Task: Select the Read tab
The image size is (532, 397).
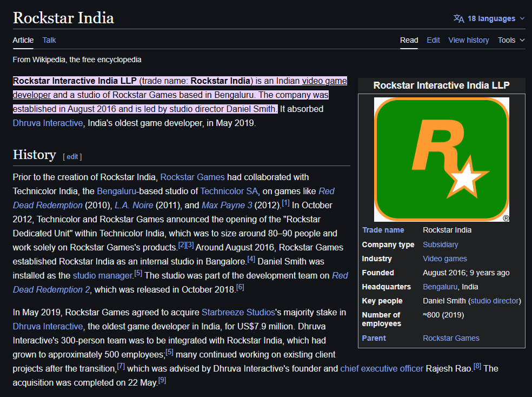Action: click(x=409, y=40)
